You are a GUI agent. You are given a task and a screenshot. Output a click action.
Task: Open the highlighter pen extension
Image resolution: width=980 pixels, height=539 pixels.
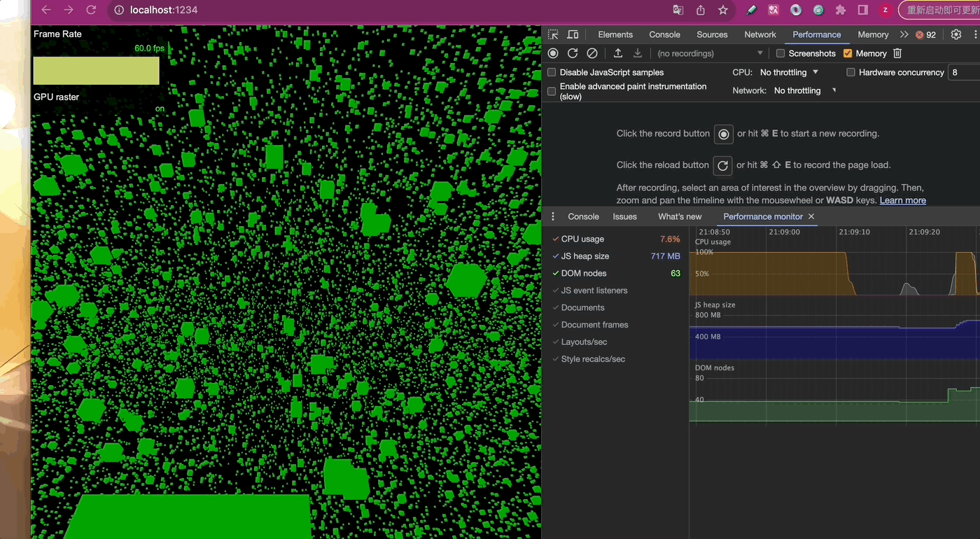[751, 10]
